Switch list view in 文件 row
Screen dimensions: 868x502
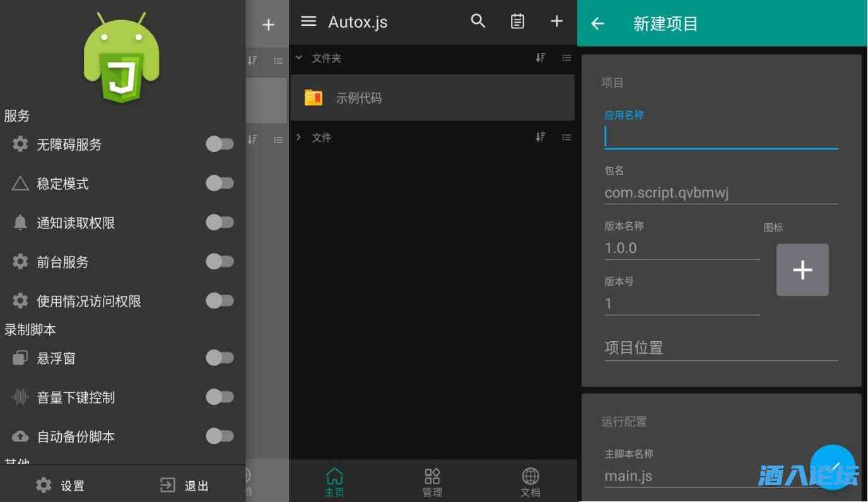[x=566, y=137]
